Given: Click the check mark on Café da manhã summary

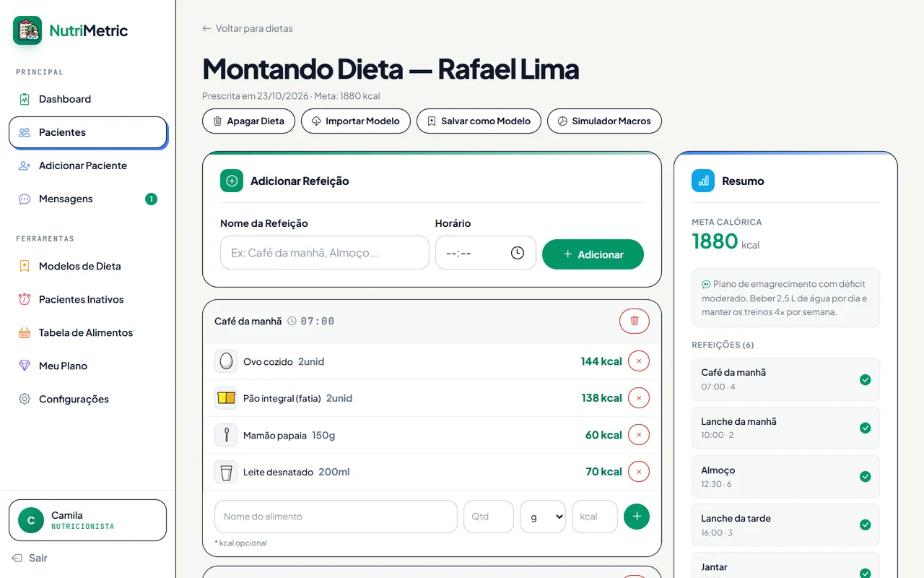Looking at the screenshot, I should tap(866, 379).
